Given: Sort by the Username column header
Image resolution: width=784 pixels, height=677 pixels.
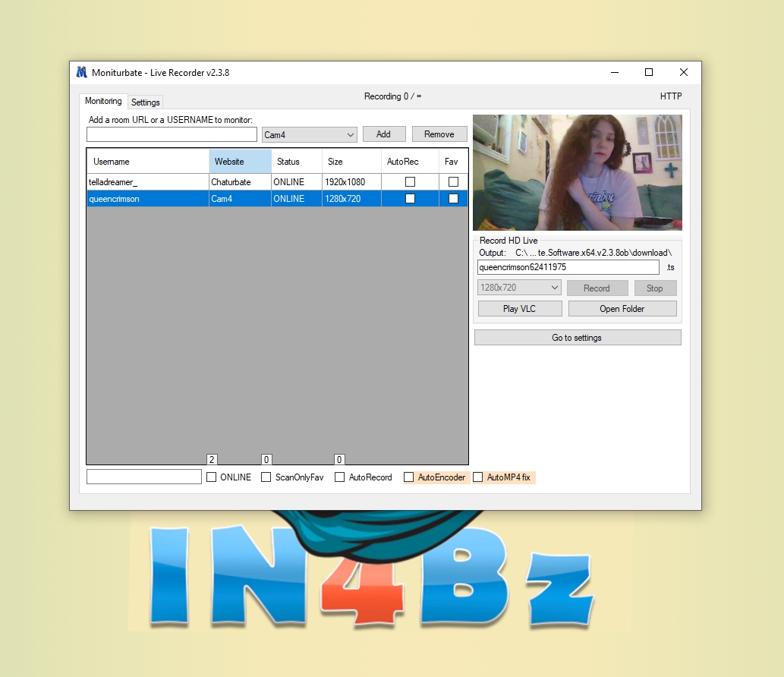Looking at the screenshot, I should click(x=148, y=162).
